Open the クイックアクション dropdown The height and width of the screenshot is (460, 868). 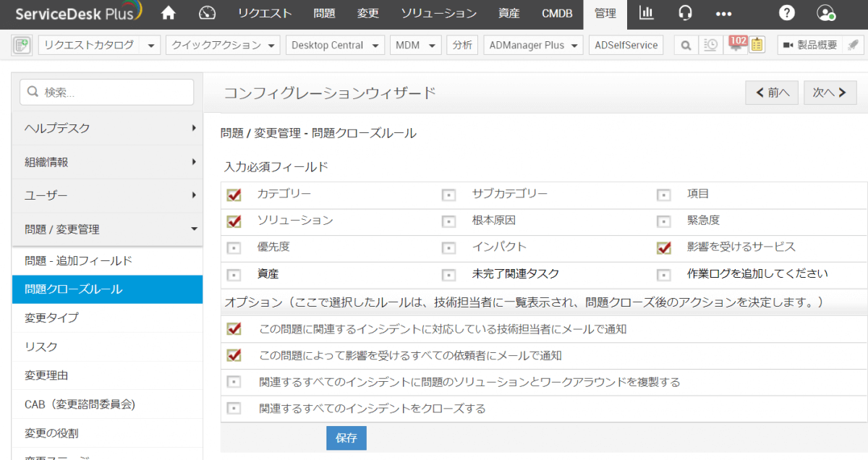click(x=223, y=45)
